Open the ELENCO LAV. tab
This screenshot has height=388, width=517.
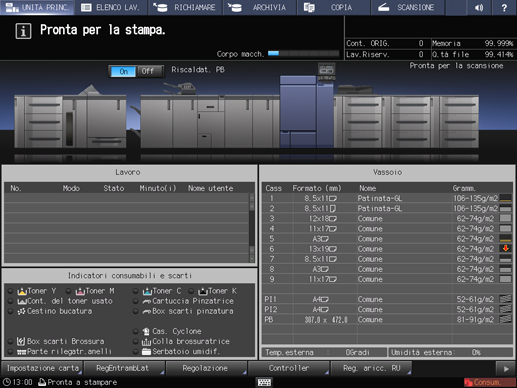tap(111, 7)
